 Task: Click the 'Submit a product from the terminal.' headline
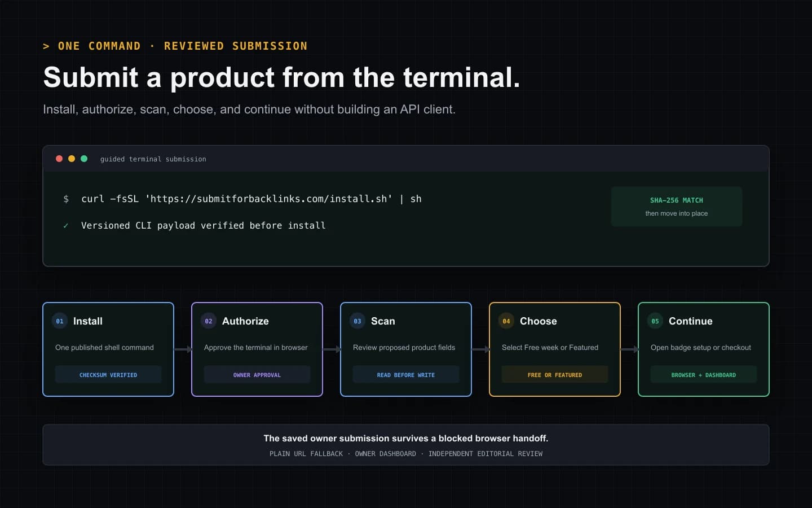(281, 77)
